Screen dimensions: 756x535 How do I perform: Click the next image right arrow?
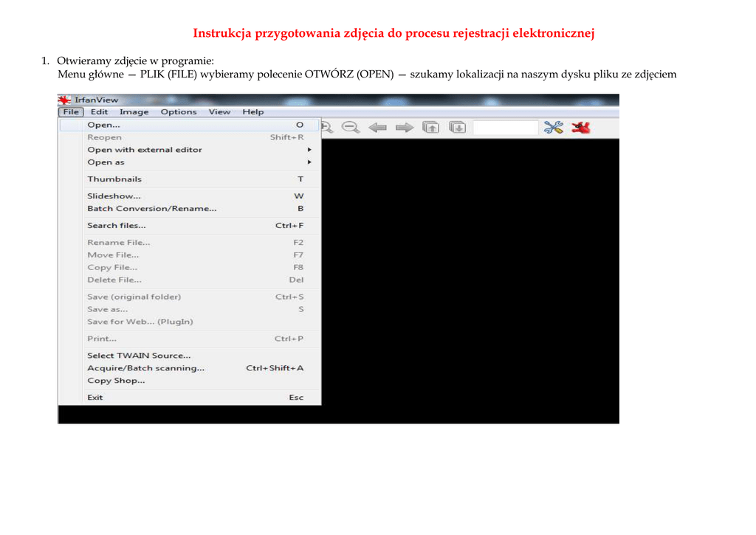(404, 128)
